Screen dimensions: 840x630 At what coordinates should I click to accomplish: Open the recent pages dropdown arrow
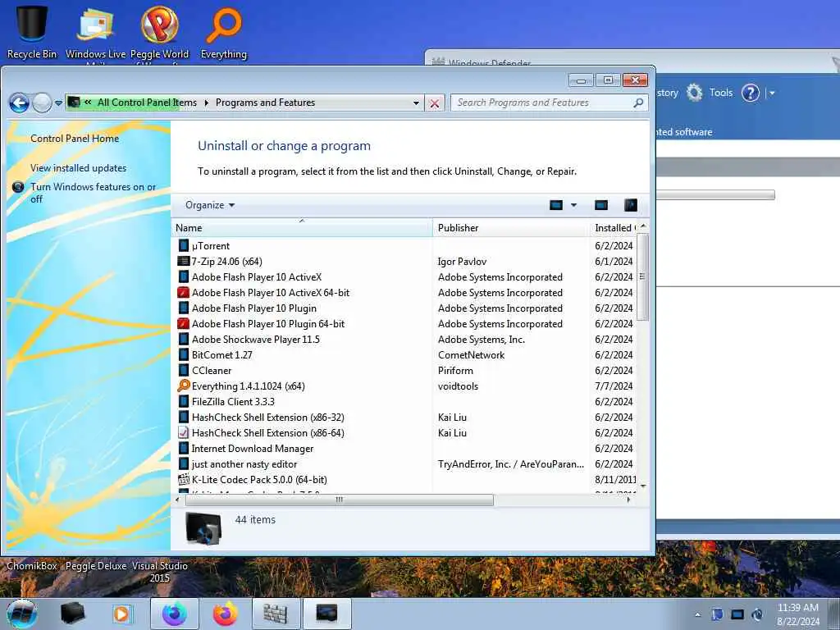[x=58, y=103]
